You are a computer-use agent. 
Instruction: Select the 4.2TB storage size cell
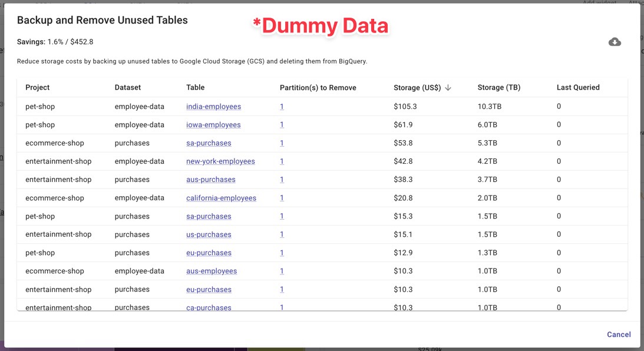click(x=487, y=161)
